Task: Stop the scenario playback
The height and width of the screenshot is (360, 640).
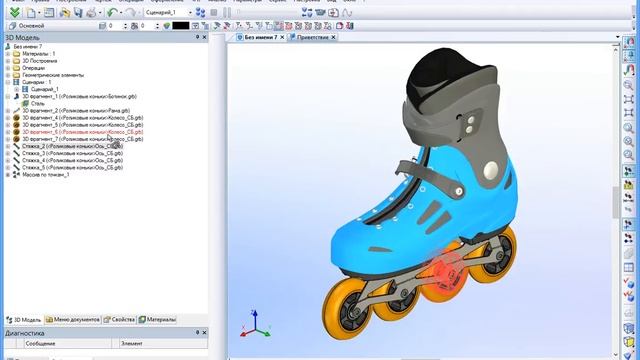Action: pos(214,13)
